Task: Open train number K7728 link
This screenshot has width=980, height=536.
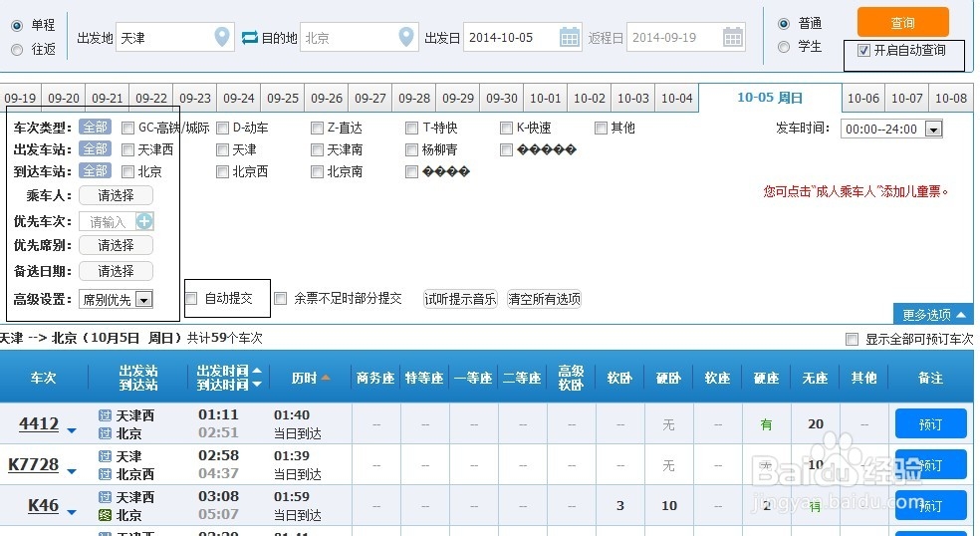Action: pyautogui.click(x=33, y=464)
